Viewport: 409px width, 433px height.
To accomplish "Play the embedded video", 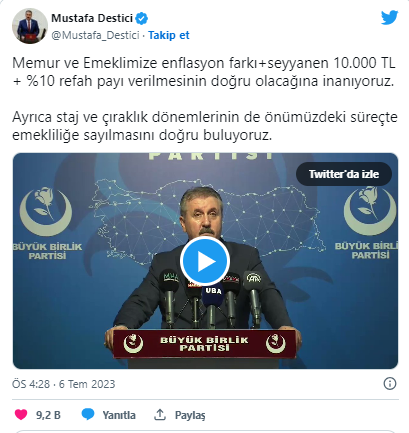I will point(205,262).
